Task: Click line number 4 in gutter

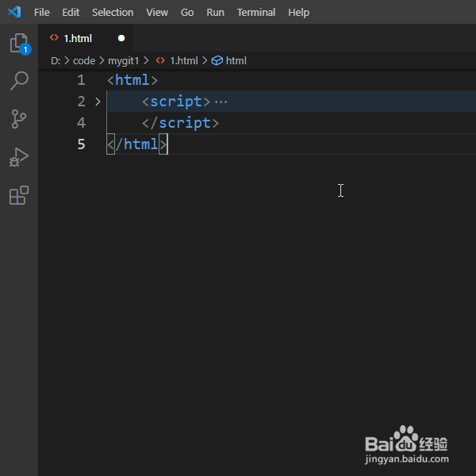Action: pos(81,123)
